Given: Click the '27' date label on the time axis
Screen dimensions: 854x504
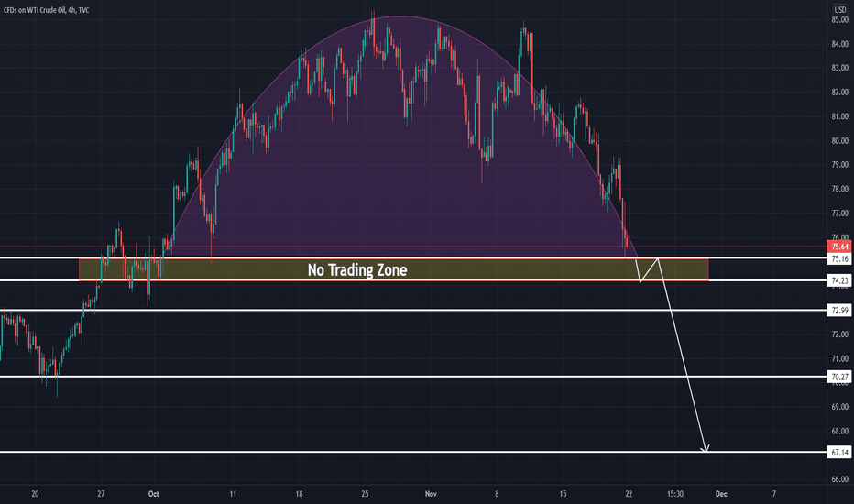Looking at the screenshot, I should [101, 494].
